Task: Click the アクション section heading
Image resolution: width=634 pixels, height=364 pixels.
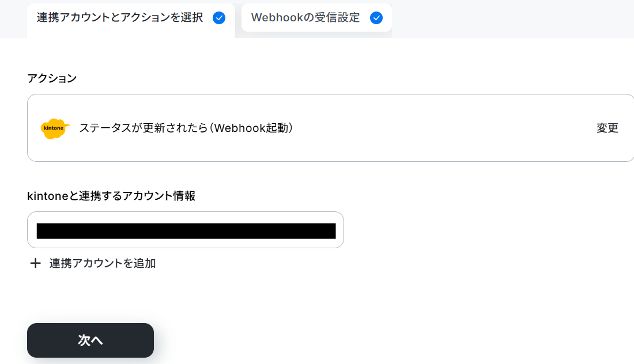Action: pos(52,78)
